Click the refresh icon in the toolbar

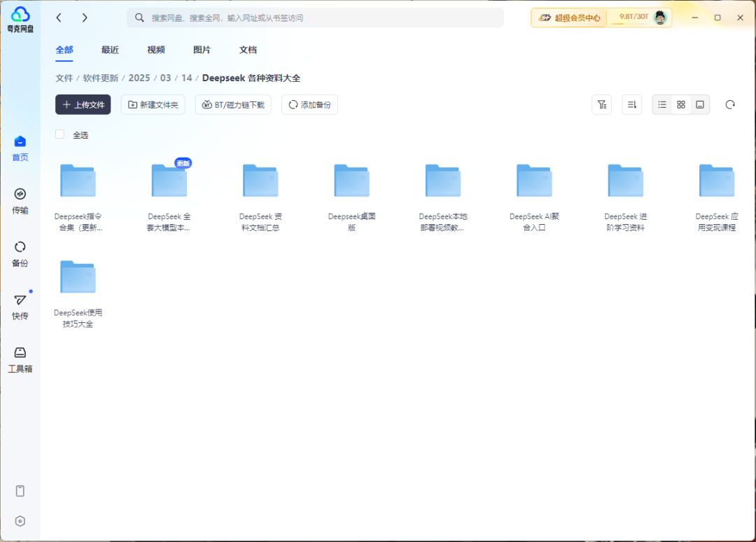[730, 105]
